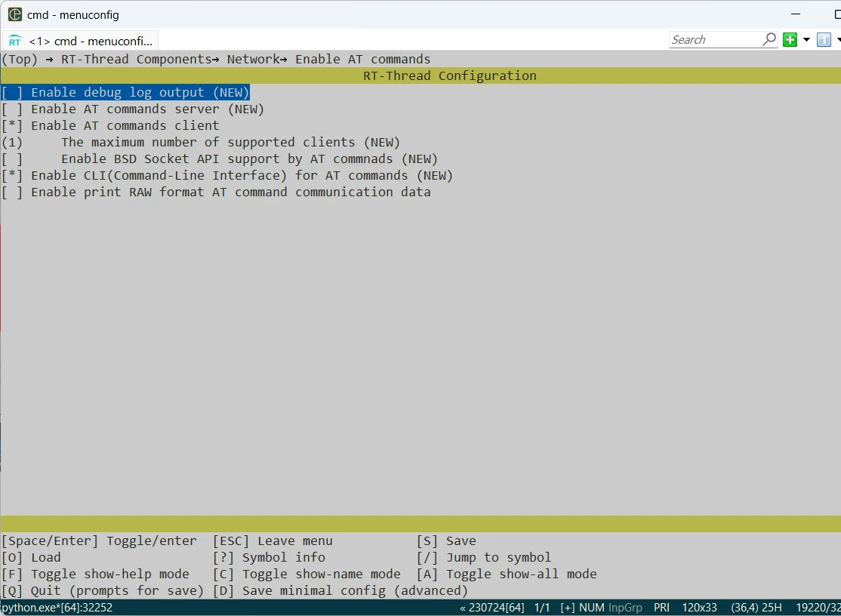
Task: Open the new console dropdown arrow
Action: tap(806, 40)
